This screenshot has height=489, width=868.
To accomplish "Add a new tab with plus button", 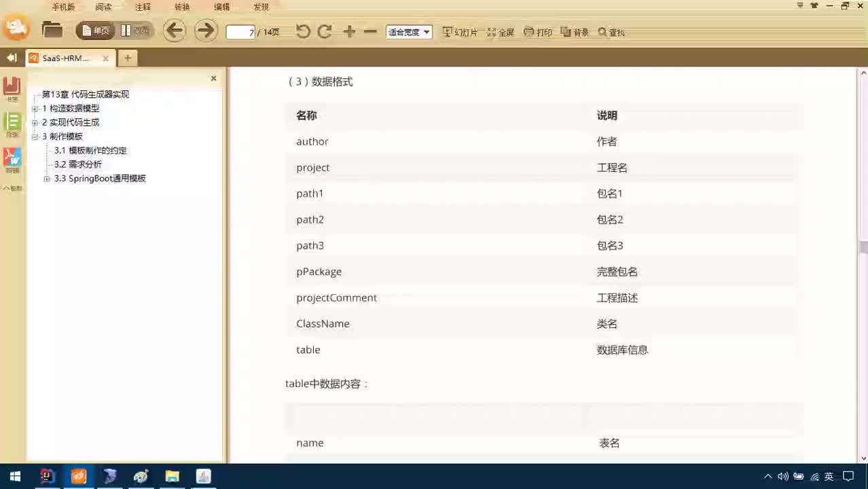I will [127, 58].
